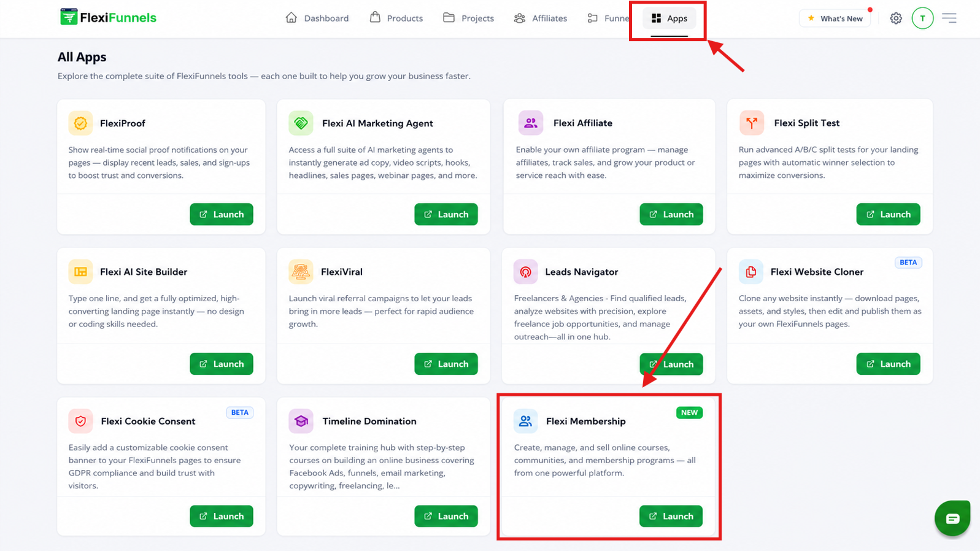
Task: Switch to the Affiliates menu item
Action: (541, 18)
